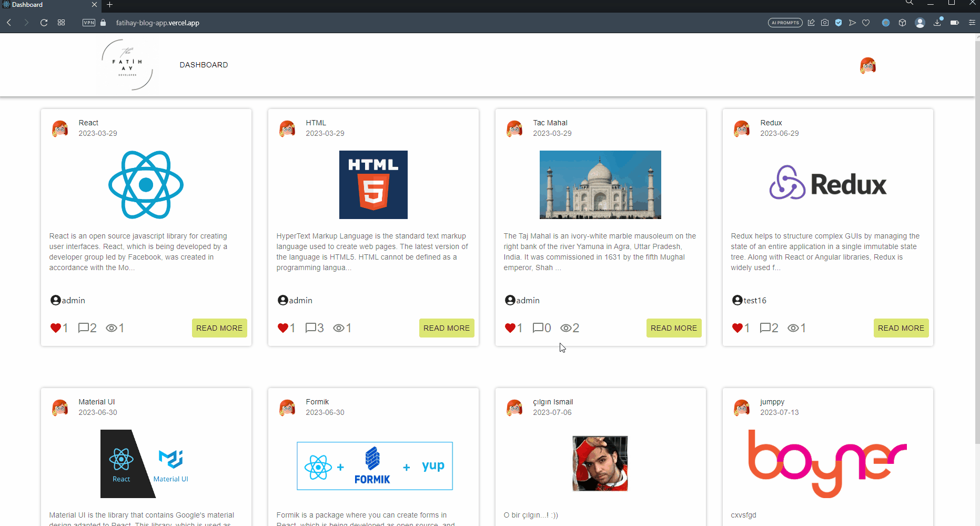This screenshot has width=980, height=526.
Task: Toggle the browser VPN badge
Action: 89,23
